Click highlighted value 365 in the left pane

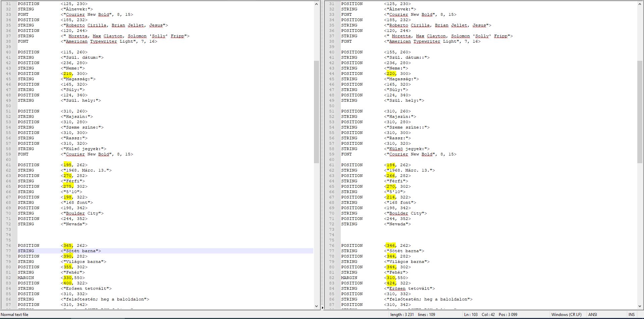(67, 245)
